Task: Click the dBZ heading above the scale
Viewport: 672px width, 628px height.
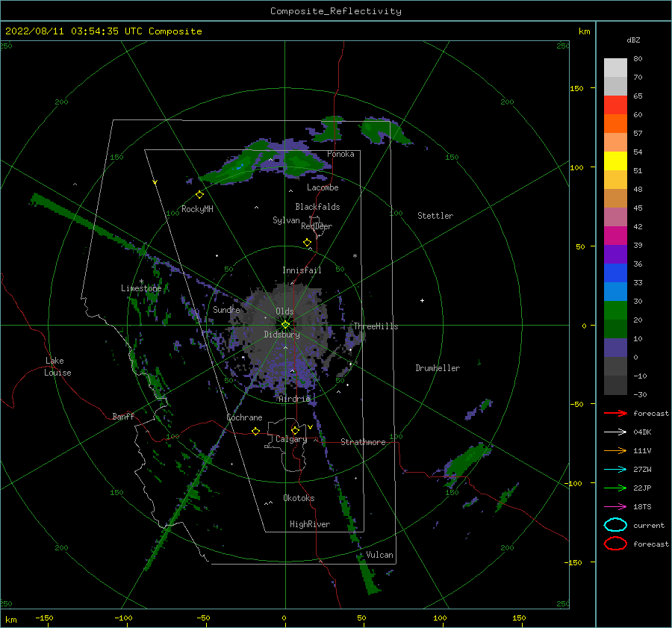Action: tap(633, 40)
